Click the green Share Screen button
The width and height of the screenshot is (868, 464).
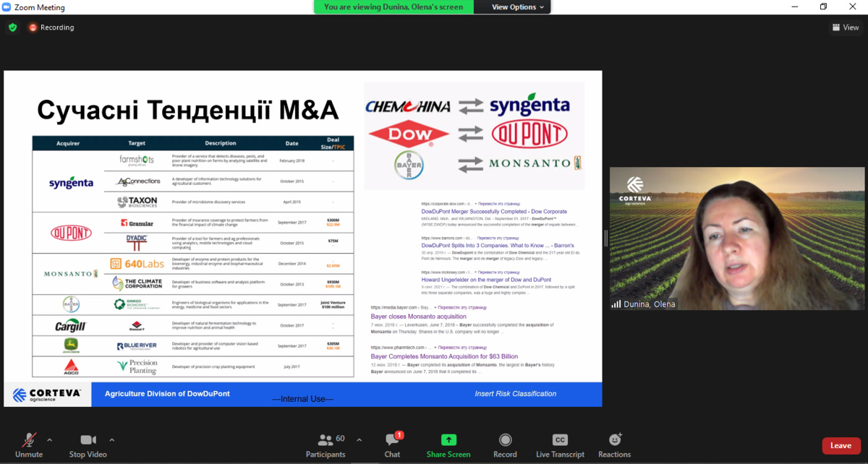(x=448, y=444)
